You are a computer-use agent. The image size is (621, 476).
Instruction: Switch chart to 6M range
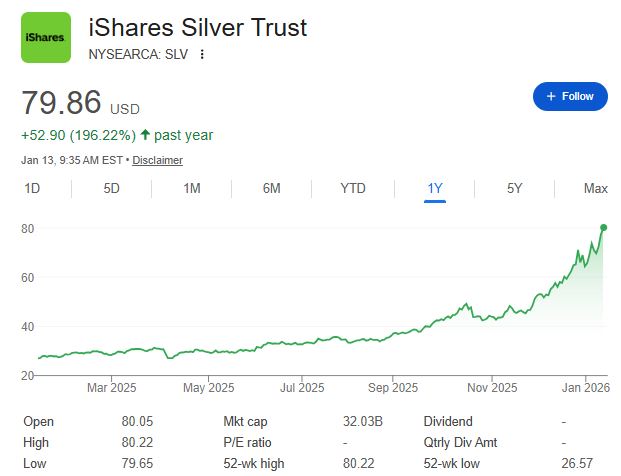tap(271, 188)
